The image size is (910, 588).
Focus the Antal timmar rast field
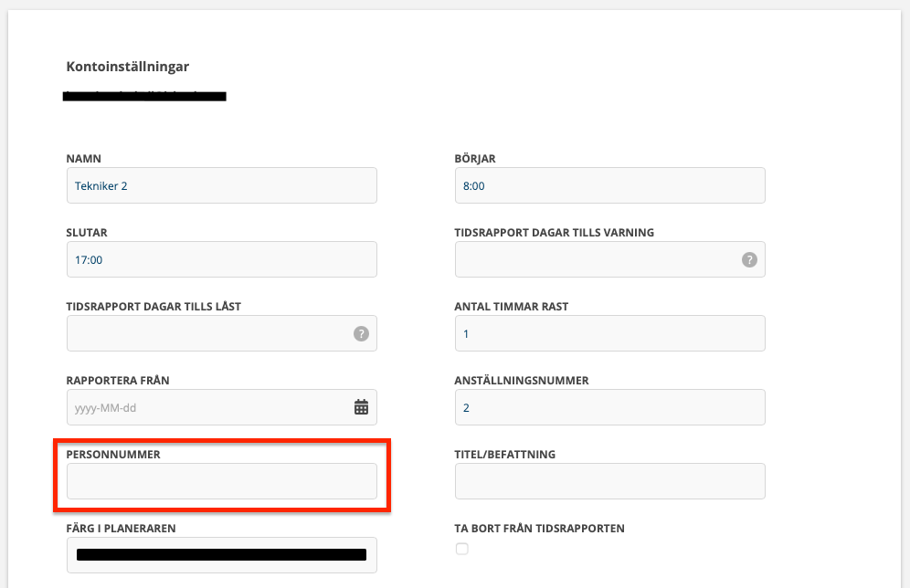[x=609, y=333]
